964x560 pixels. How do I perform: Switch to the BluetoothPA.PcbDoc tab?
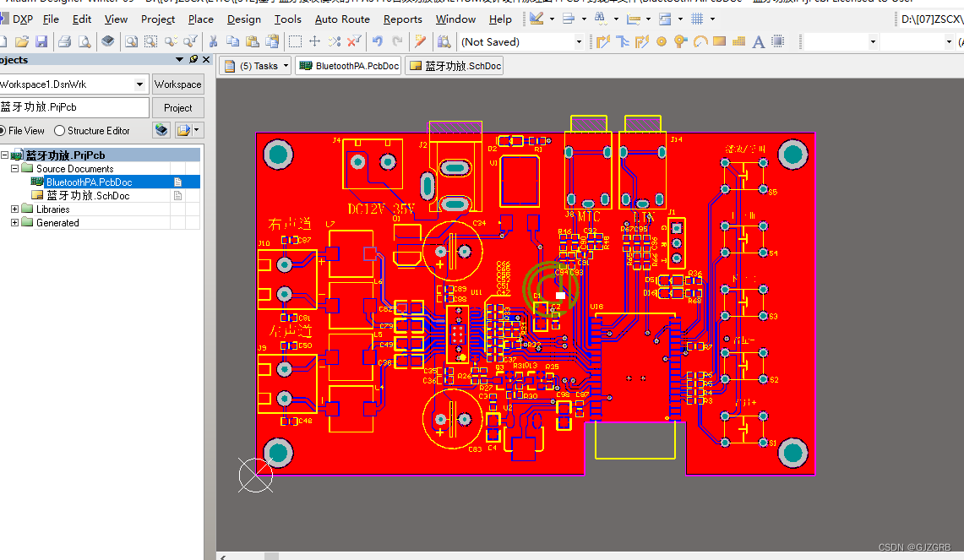click(x=348, y=64)
